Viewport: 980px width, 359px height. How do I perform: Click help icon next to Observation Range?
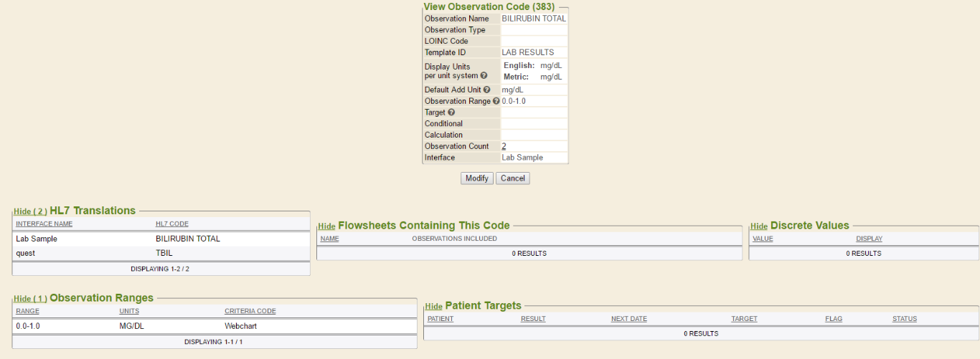click(x=496, y=101)
